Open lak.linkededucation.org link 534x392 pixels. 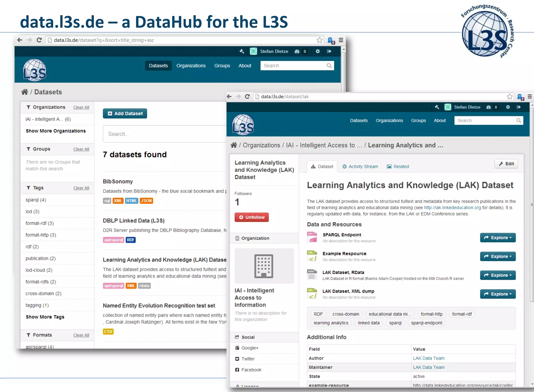coord(452,207)
